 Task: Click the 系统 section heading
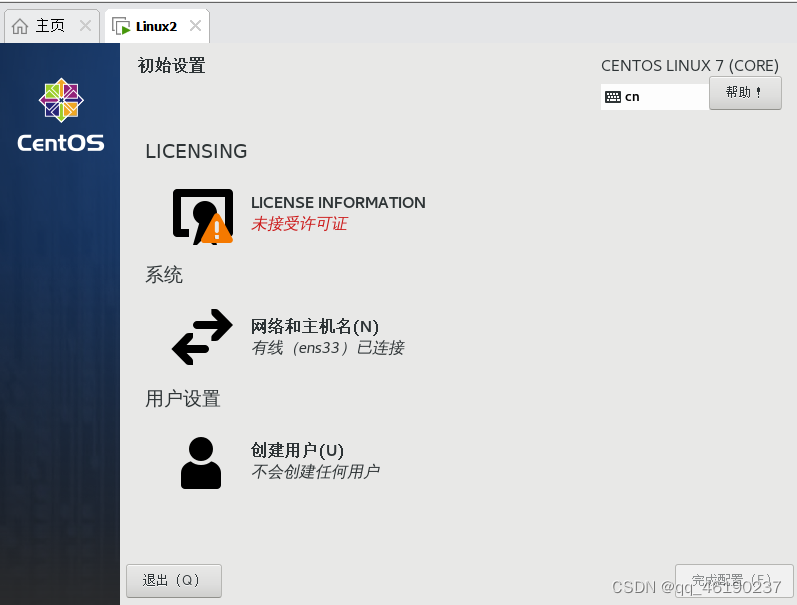click(164, 275)
